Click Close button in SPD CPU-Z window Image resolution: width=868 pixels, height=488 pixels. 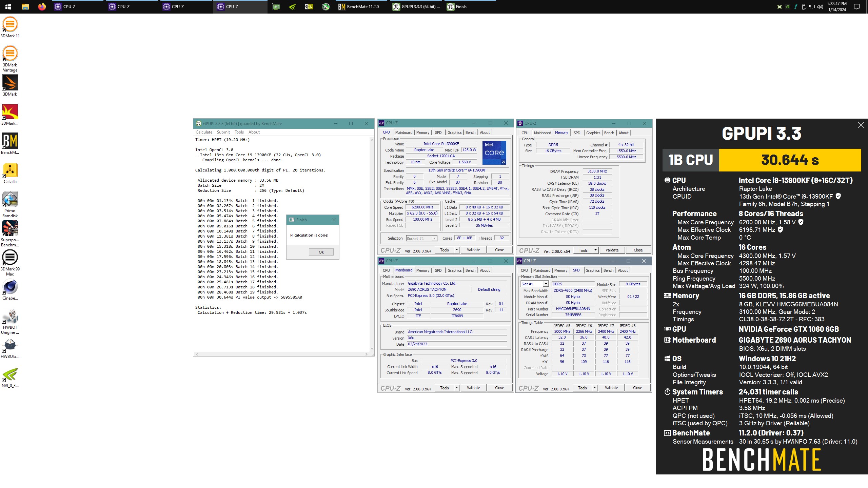coord(637,388)
